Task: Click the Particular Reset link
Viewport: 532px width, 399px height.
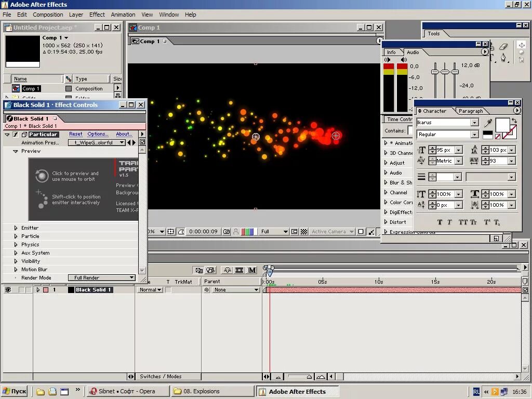Action: tap(76, 134)
